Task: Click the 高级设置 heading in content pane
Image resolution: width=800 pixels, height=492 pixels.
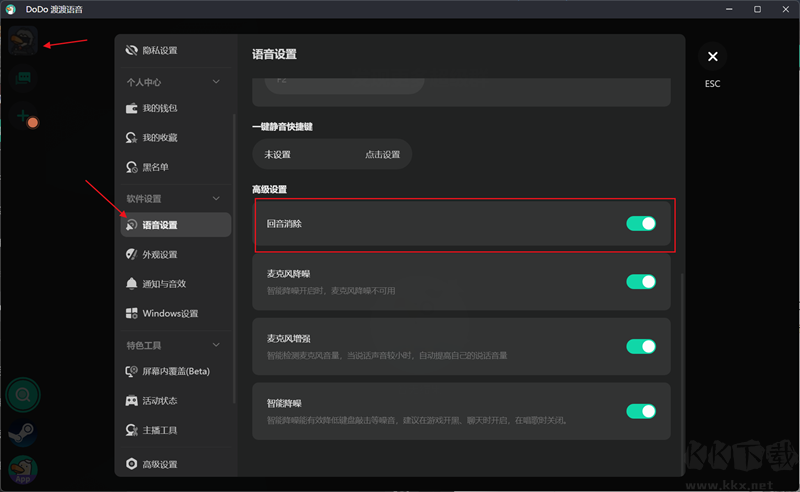Action: [x=269, y=189]
